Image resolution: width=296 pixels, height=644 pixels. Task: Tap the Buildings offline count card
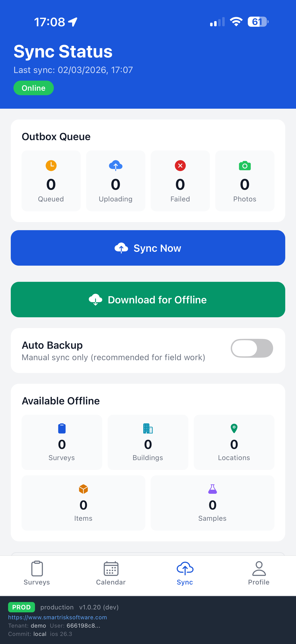(x=148, y=442)
